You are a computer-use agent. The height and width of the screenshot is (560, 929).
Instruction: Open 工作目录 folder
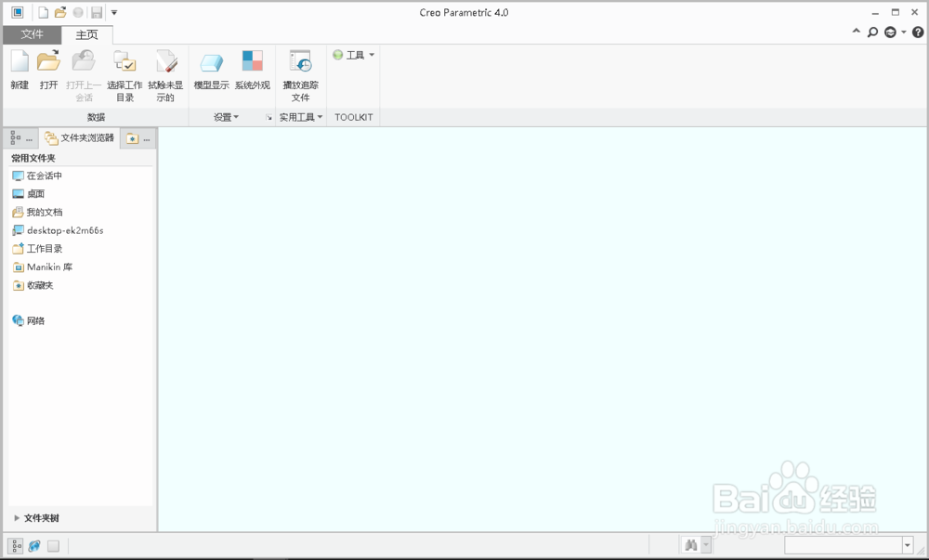click(37, 249)
